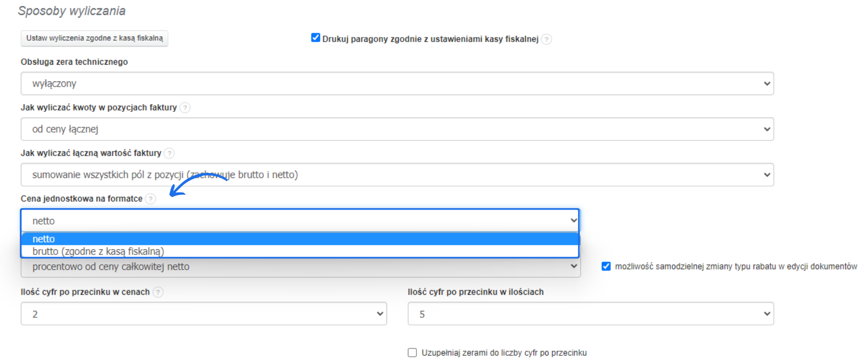This screenshot has width=868, height=363.
Task: Click help icon beside Jak wyliczać łączną wartość faktury
Action: (x=169, y=153)
